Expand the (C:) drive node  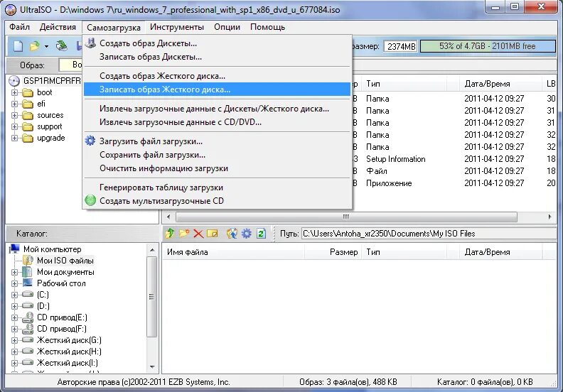click(x=14, y=295)
